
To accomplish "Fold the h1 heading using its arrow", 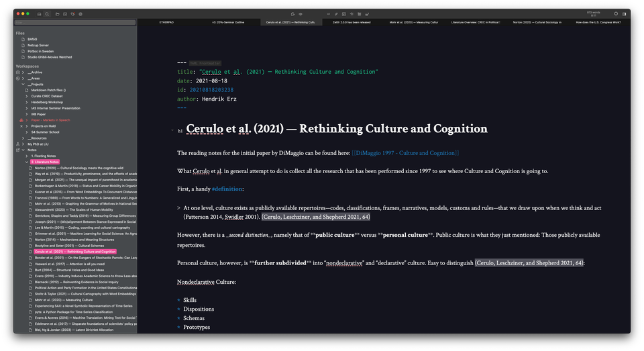I will point(172,130).
